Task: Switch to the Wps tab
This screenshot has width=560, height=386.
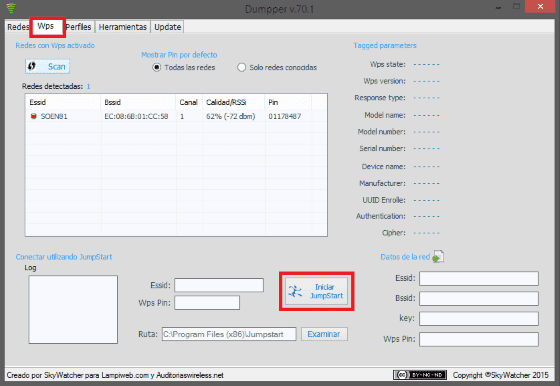Action: (x=46, y=26)
